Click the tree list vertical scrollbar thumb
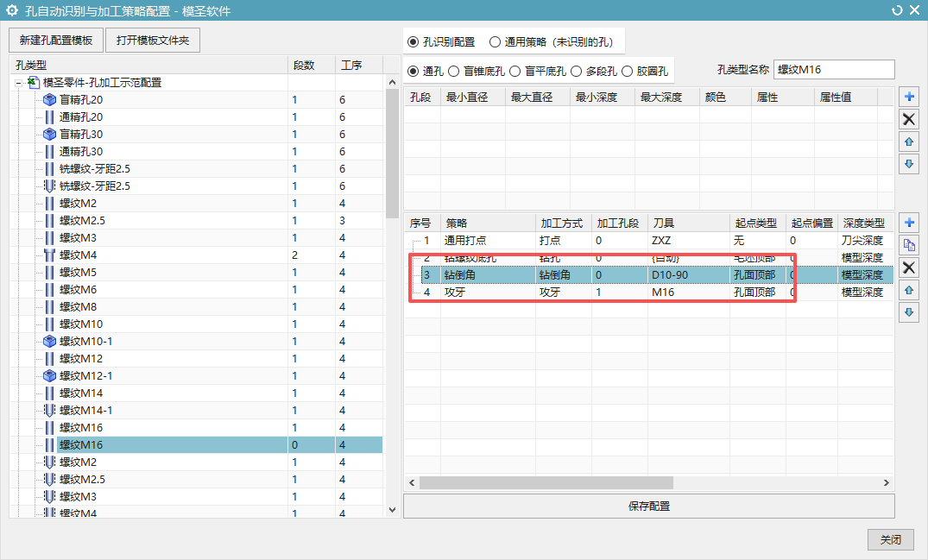 click(392, 154)
